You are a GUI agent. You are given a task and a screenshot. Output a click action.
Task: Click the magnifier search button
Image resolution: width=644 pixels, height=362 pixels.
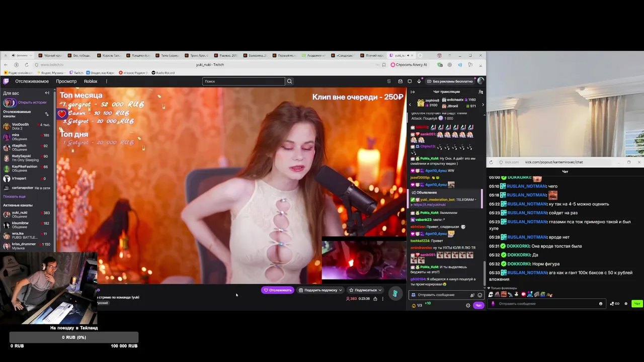[x=289, y=81]
